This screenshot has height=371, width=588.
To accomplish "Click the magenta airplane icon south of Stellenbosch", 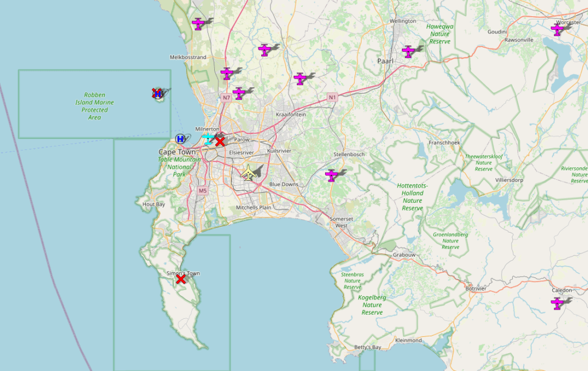I will click(331, 175).
